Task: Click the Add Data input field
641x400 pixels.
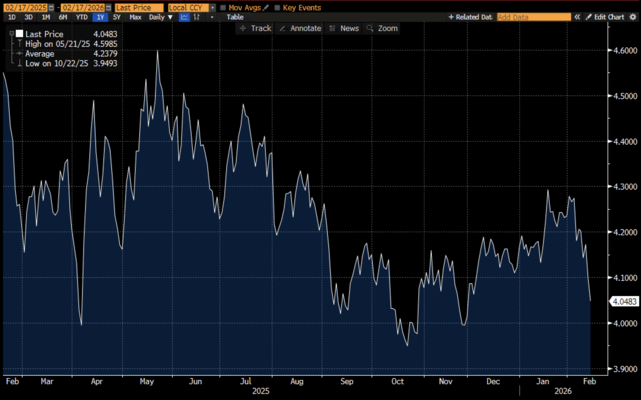Action: (x=534, y=17)
